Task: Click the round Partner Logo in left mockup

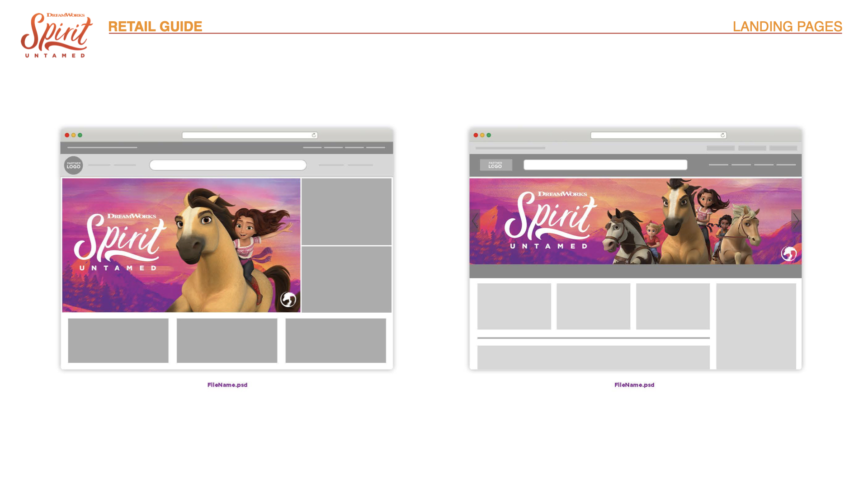Action: click(73, 165)
